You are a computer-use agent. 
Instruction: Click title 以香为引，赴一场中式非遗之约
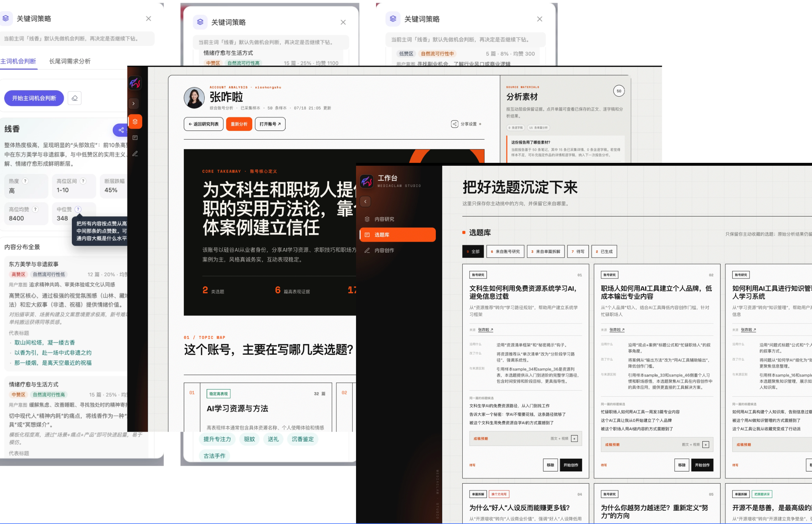(53, 353)
